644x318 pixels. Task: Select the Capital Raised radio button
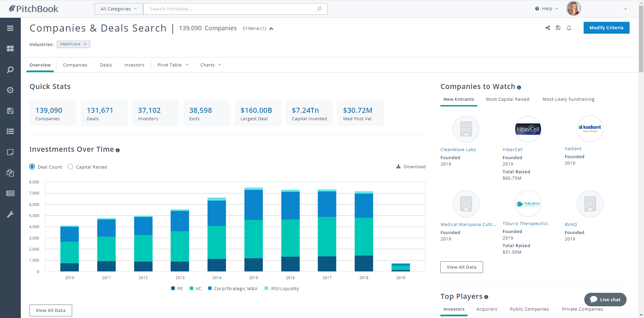pyautogui.click(x=70, y=167)
